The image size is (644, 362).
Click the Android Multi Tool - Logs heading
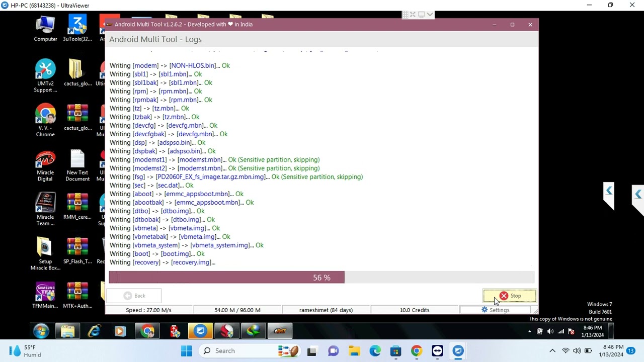point(155,39)
